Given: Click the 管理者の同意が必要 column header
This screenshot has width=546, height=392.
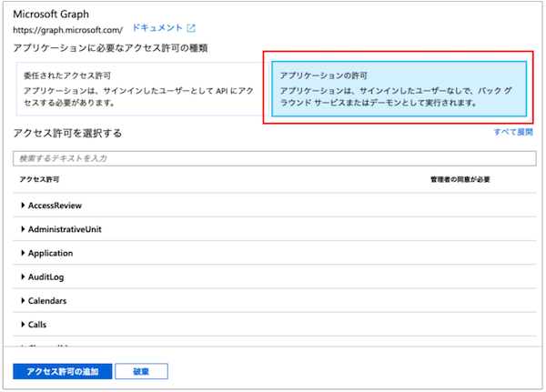Looking at the screenshot, I should tap(460, 180).
